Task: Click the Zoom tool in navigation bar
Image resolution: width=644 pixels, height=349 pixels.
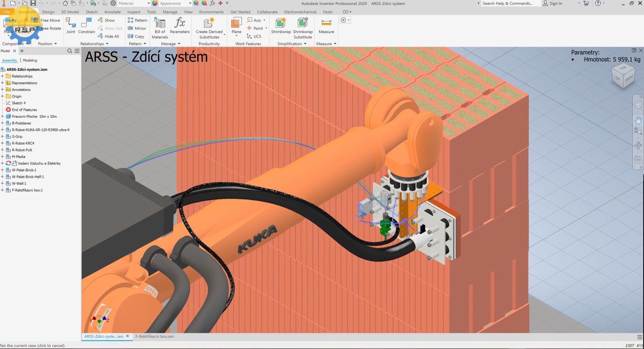Action: click(x=638, y=131)
